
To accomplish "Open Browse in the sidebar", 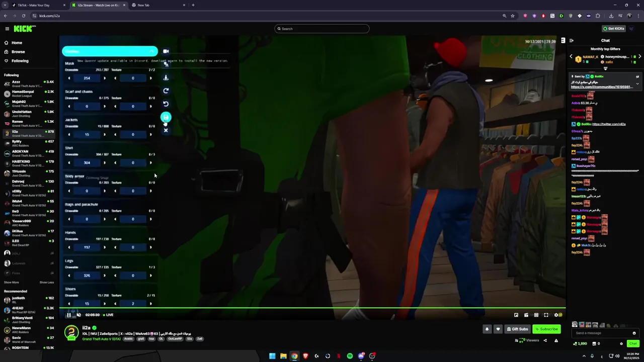I will [18, 52].
